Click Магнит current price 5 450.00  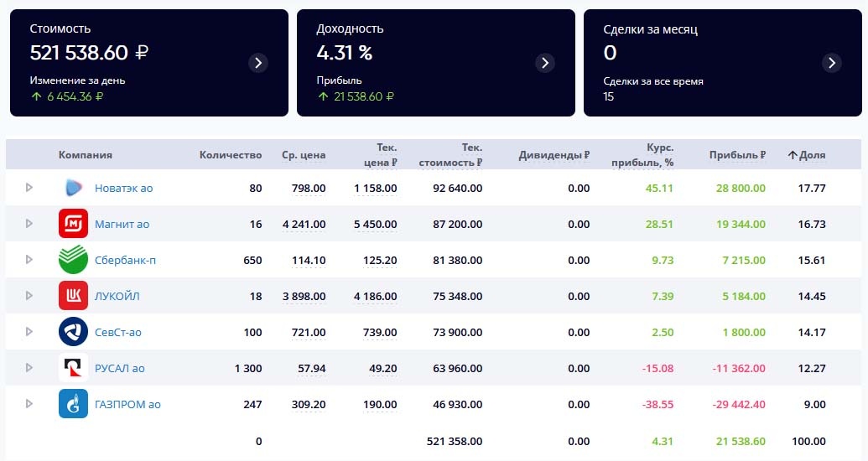[376, 224]
